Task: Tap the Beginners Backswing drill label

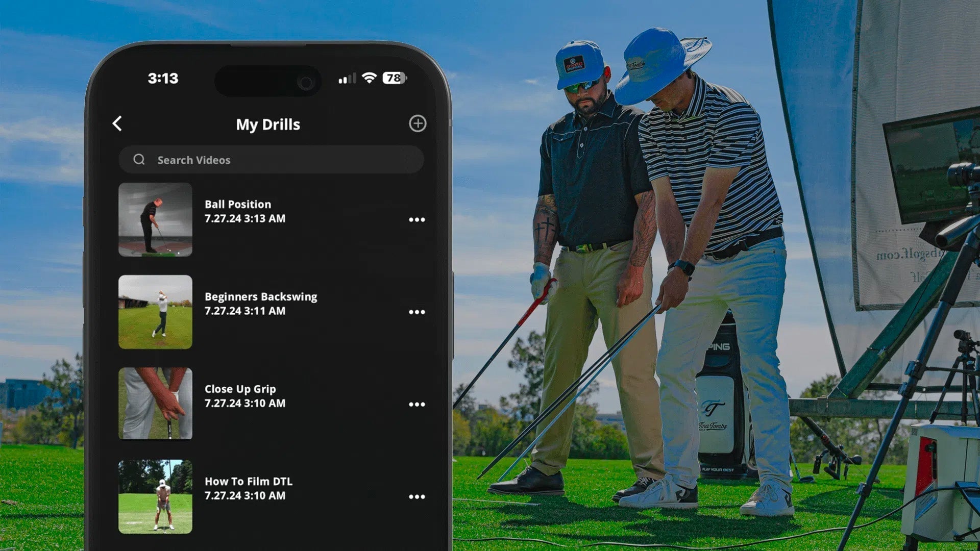Action: 262,297
